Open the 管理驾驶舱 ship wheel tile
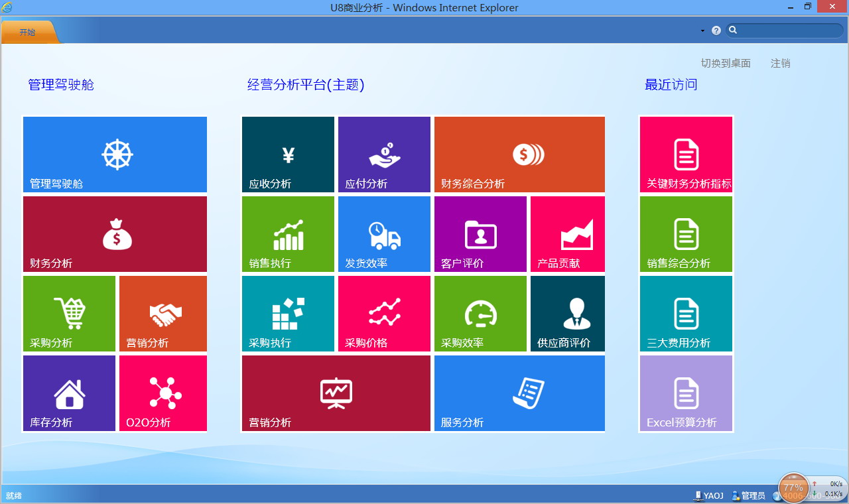849x504 pixels. (115, 155)
